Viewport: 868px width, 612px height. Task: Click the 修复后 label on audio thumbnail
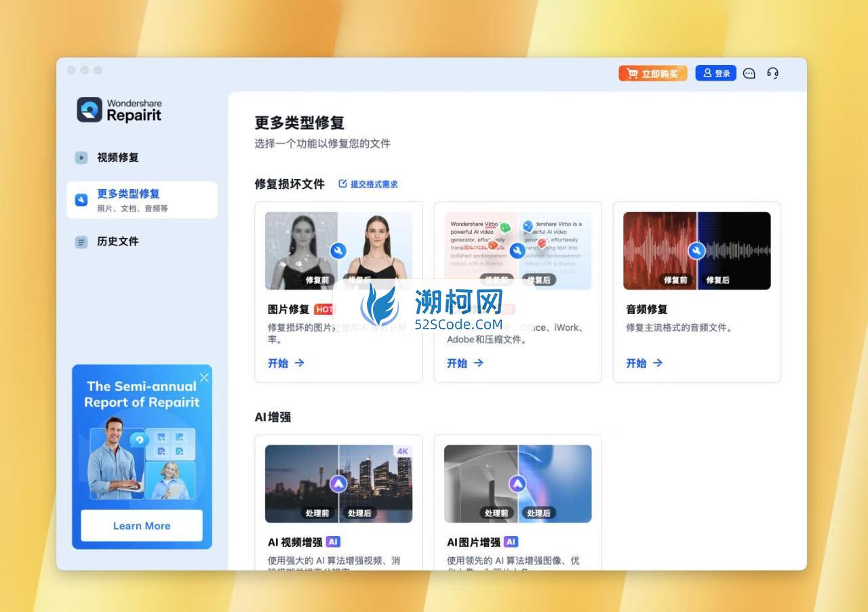717,280
